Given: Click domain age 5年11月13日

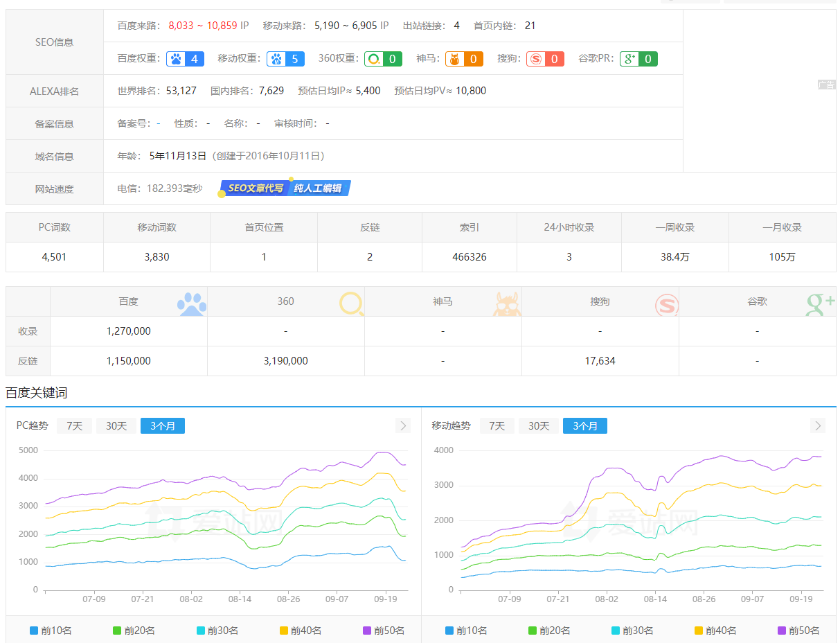Looking at the screenshot, I should [x=178, y=156].
